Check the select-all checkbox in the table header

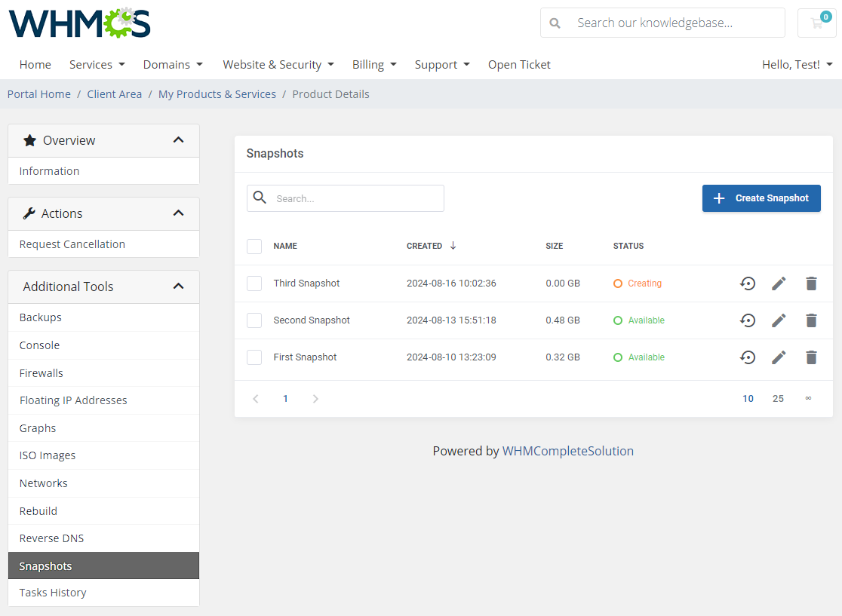(254, 245)
